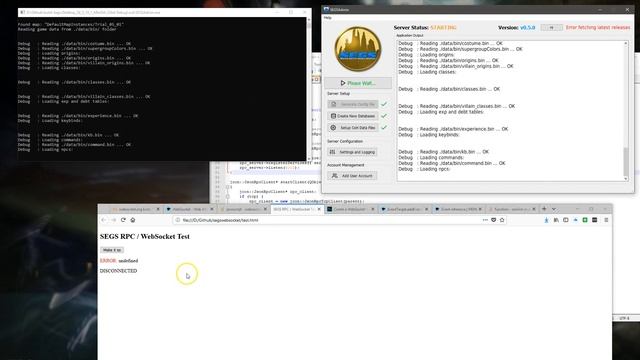Click "Error fetching latest releases" message
The height and width of the screenshot is (360, 640).
point(598,27)
